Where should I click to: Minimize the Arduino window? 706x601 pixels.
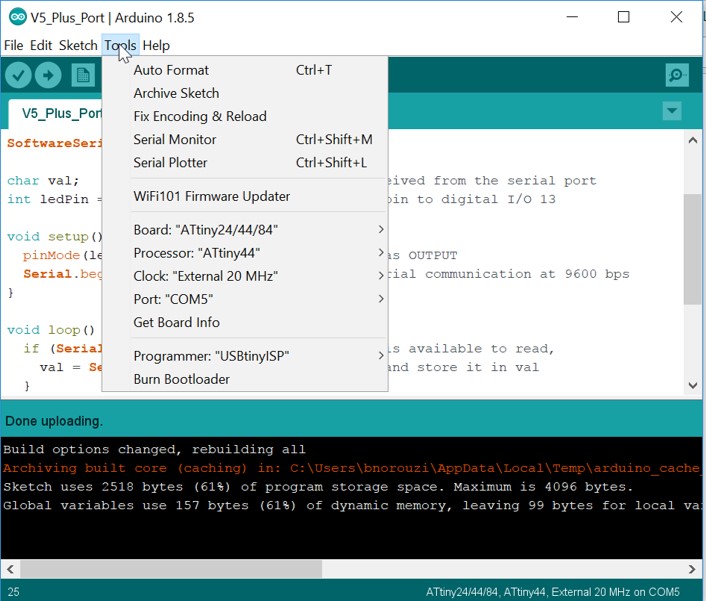(572, 17)
